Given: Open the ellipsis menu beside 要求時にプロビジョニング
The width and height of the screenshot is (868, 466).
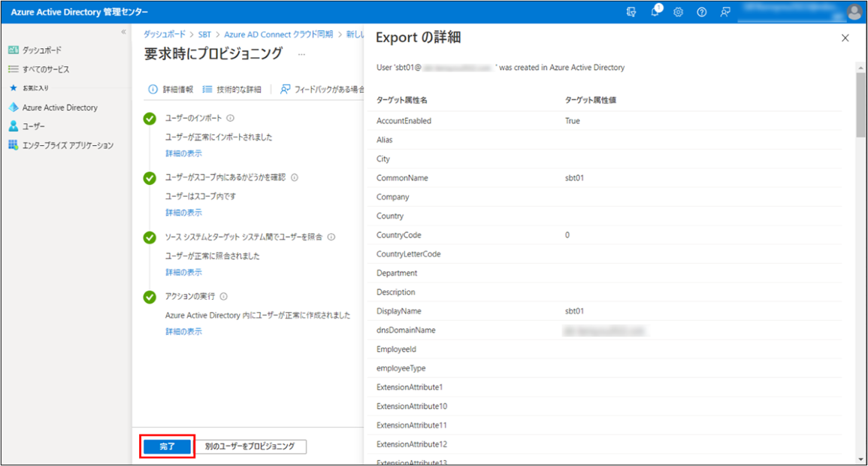Looking at the screenshot, I should coord(301,54).
